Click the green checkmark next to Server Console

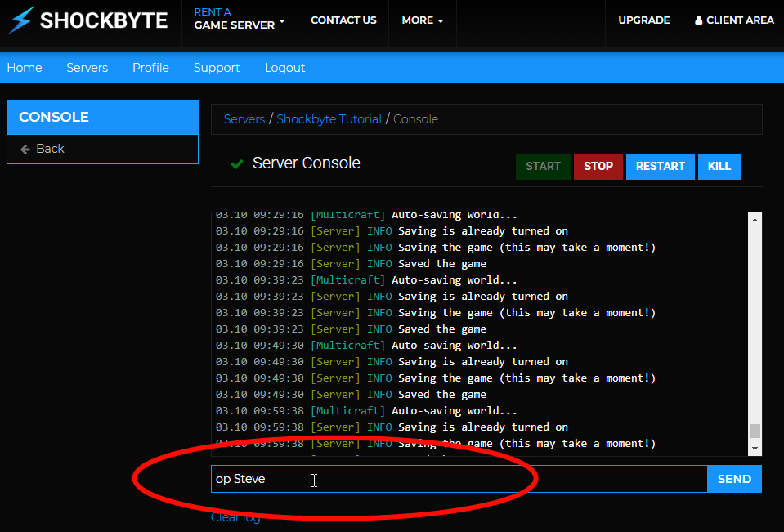tap(236, 163)
